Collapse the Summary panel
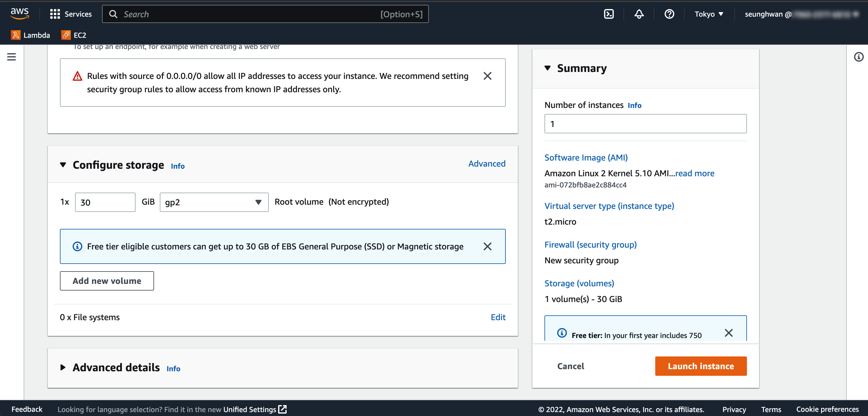This screenshot has width=868, height=416. 547,68
